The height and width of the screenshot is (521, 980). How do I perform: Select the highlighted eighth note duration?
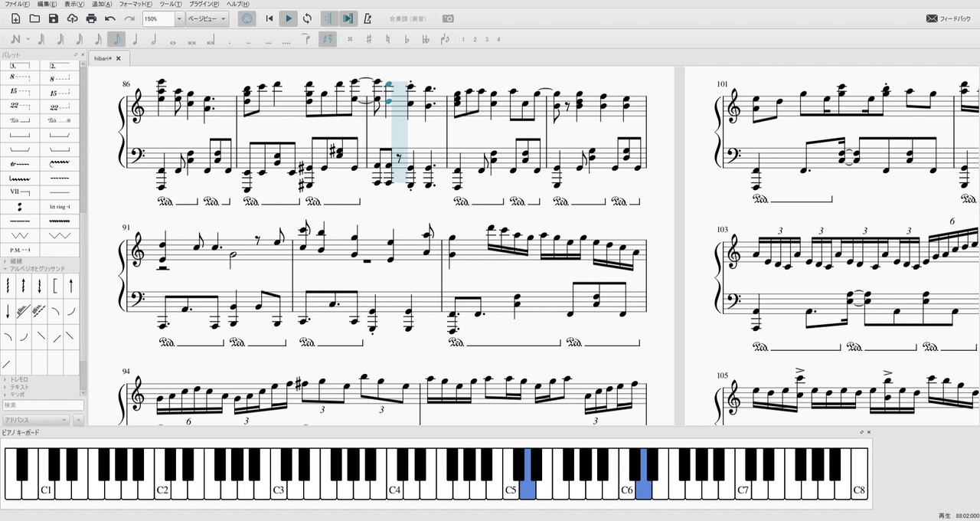pos(116,39)
